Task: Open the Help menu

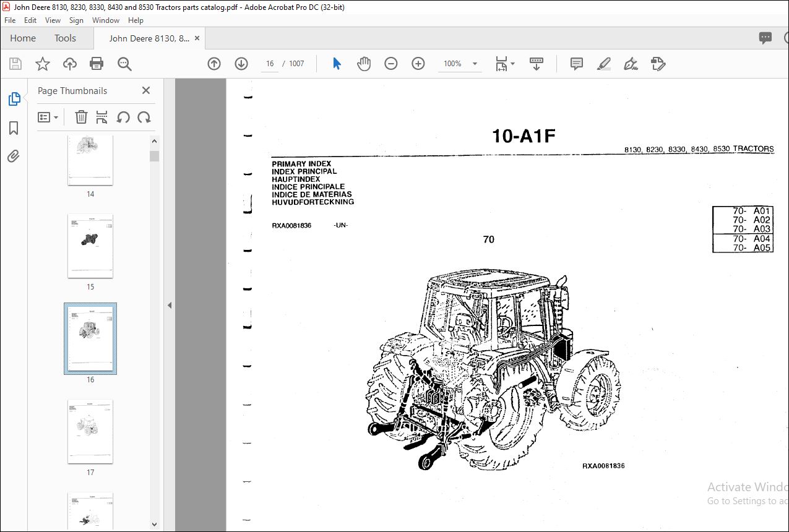Action: (x=136, y=20)
